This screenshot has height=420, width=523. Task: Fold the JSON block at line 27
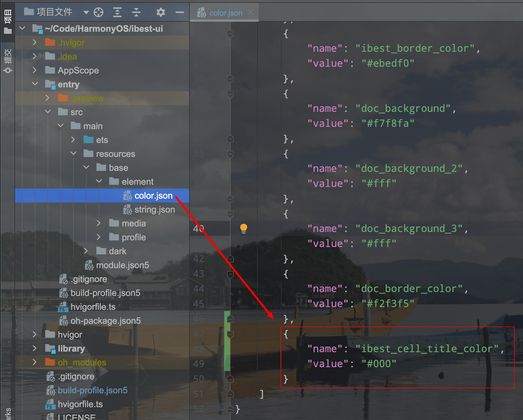230,34
